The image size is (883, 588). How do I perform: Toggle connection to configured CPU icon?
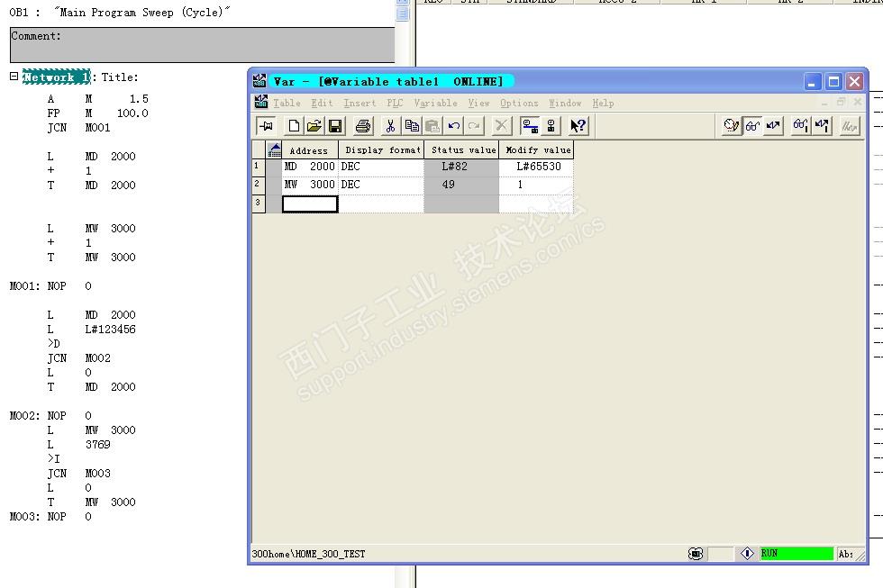pos(530,125)
